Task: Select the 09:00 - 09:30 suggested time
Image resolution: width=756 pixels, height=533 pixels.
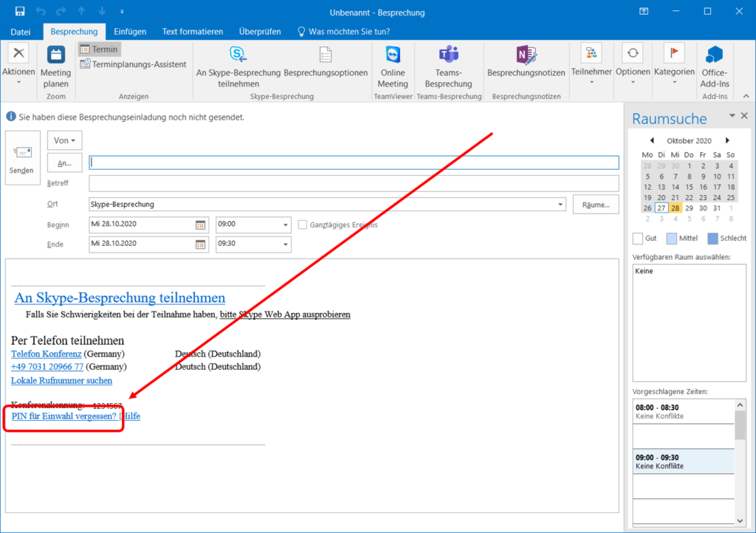Action: click(683, 461)
